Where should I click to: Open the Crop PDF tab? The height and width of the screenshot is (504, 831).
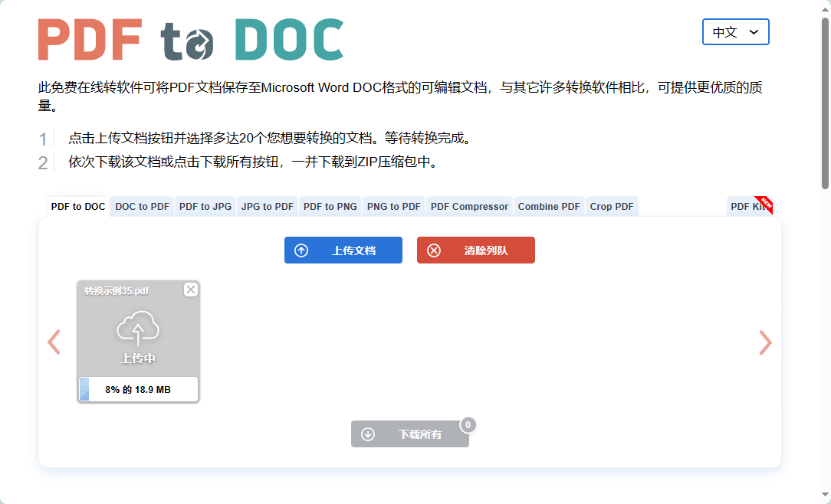click(611, 206)
